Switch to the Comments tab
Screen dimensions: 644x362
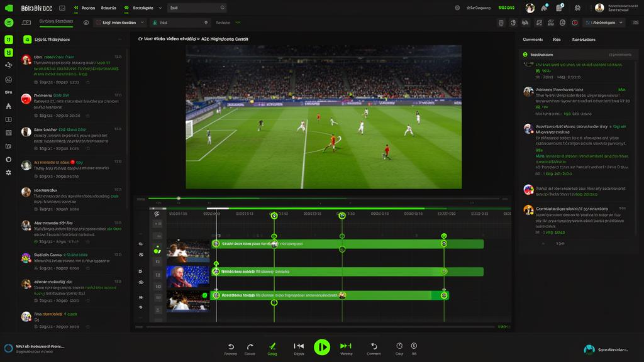(533, 40)
